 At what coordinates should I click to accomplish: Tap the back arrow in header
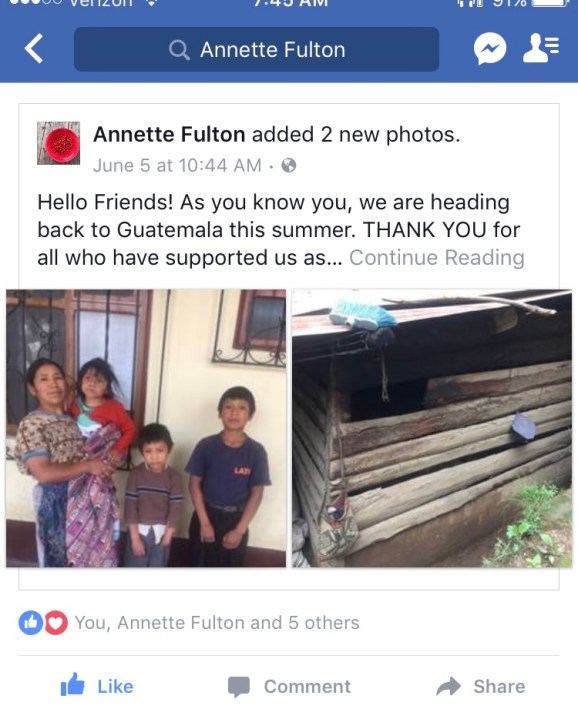click(x=34, y=48)
